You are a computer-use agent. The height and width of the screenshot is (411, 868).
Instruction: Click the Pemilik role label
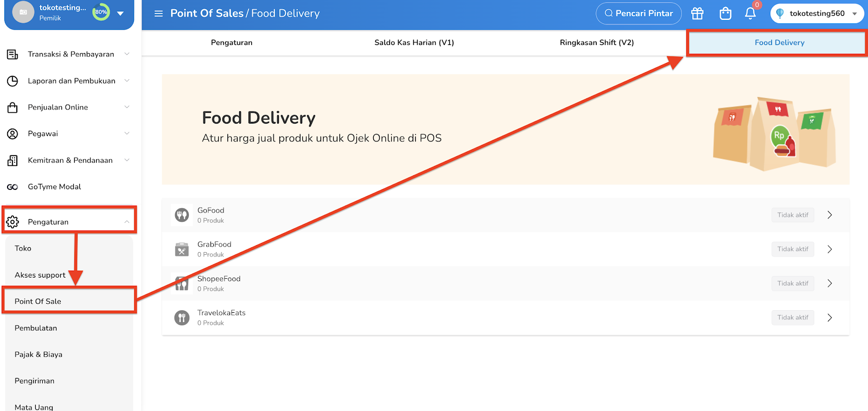pyautogui.click(x=50, y=18)
